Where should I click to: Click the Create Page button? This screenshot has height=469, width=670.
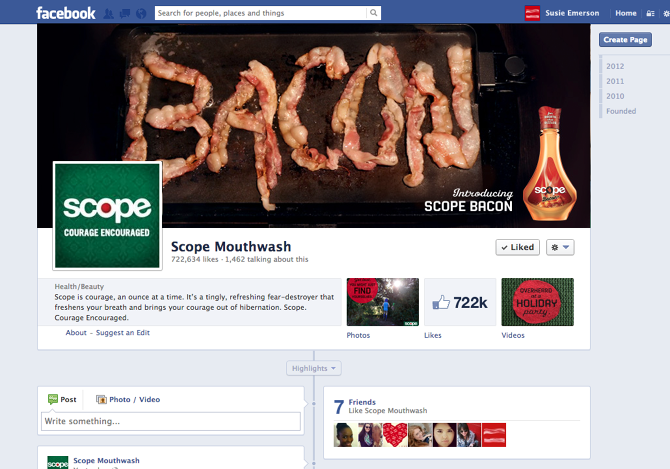pos(625,40)
